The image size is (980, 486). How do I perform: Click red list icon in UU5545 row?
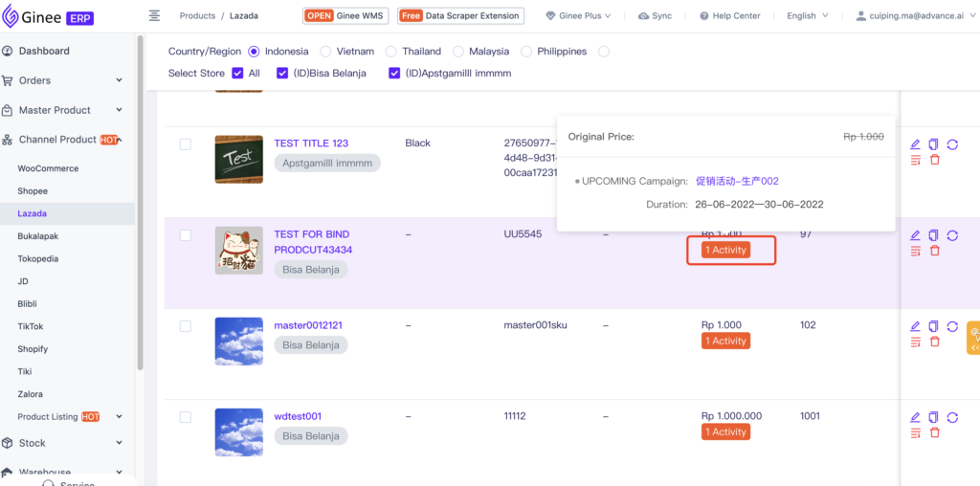[x=916, y=251]
